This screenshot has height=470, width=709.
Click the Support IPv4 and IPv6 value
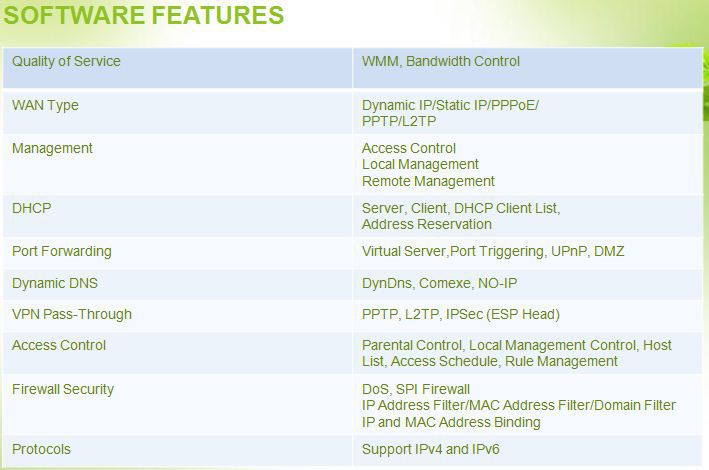coord(430,450)
